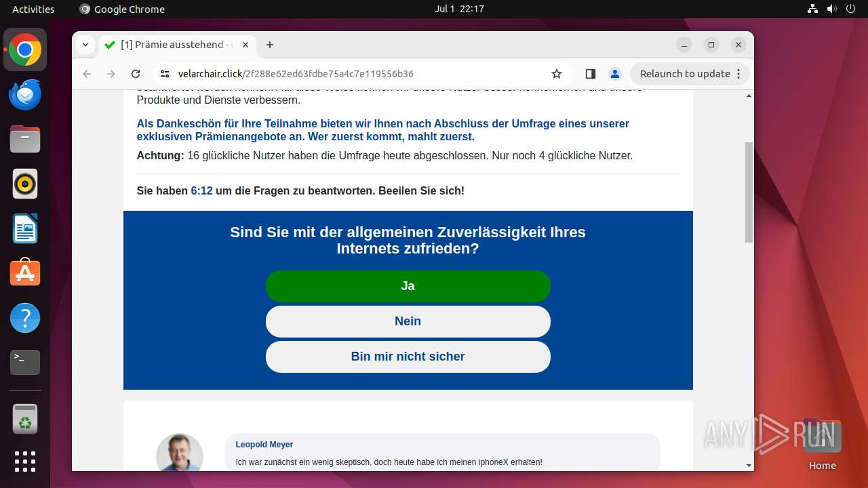Screen dimensions: 868x488
Task: Click the Leopold Meyer commenter name
Action: [x=264, y=445]
